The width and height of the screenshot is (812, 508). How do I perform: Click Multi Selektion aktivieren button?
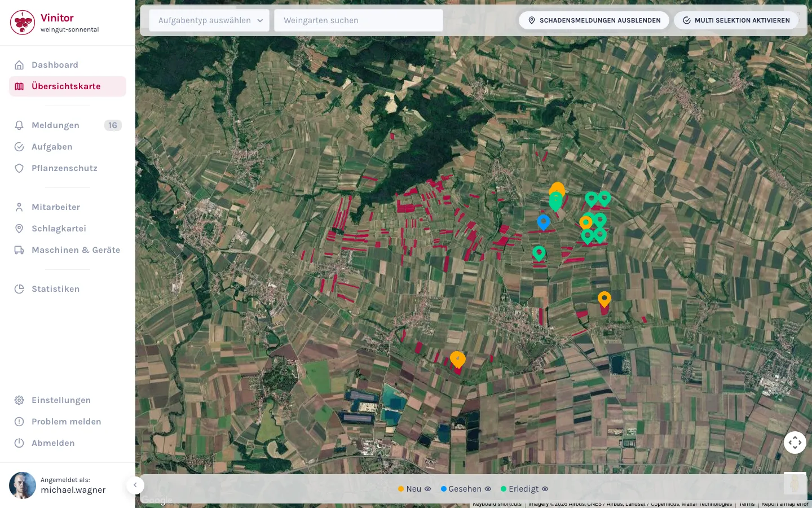pos(736,20)
